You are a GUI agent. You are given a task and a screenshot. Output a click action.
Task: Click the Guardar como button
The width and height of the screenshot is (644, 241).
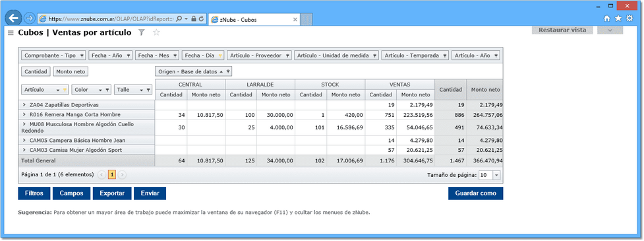click(476, 193)
